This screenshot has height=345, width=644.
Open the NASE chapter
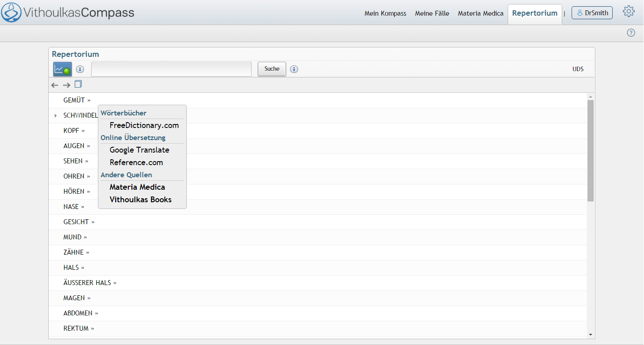point(74,207)
